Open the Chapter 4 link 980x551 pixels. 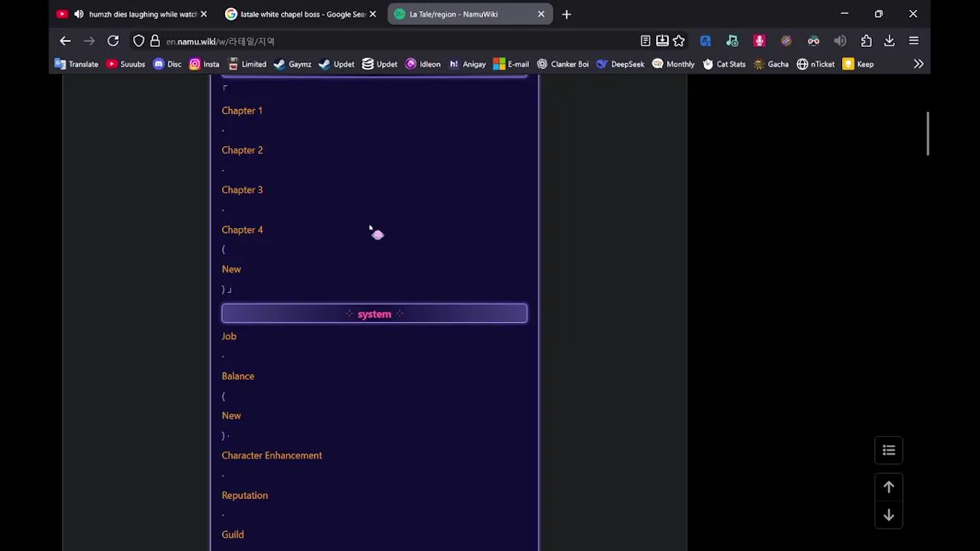click(242, 230)
